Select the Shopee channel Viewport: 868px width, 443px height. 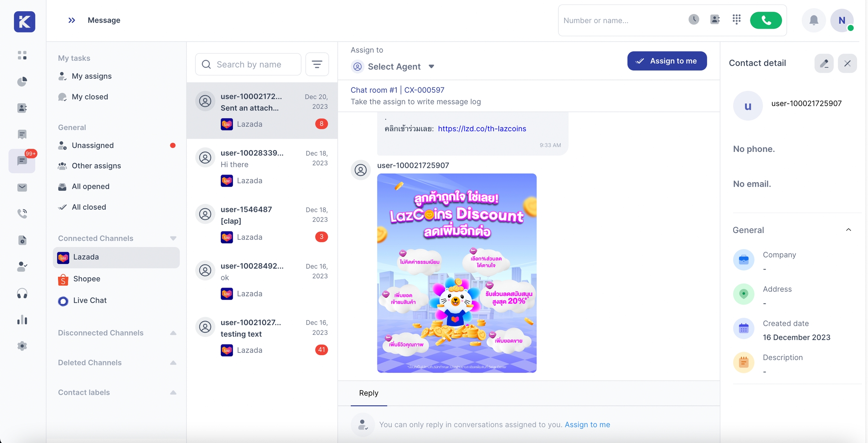click(x=87, y=279)
